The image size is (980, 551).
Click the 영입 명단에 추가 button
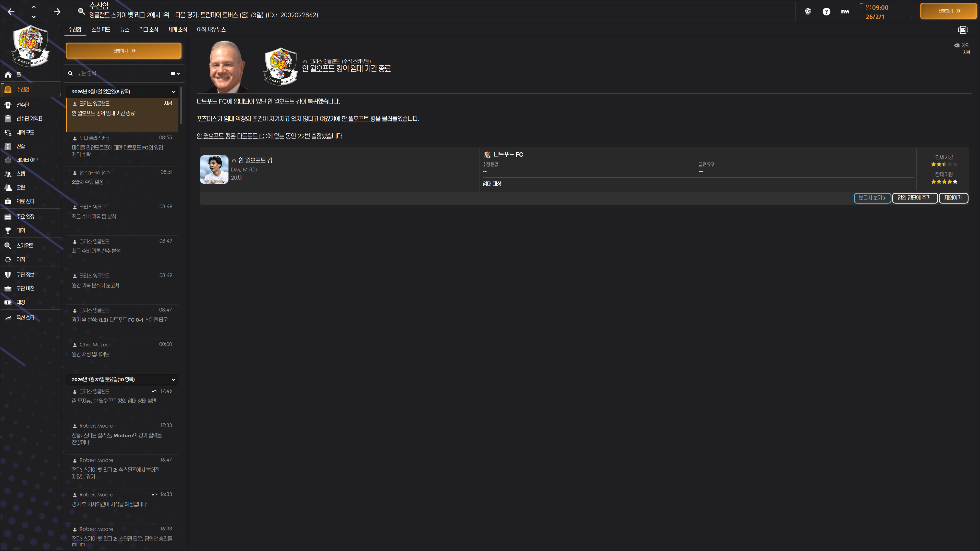click(x=914, y=198)
